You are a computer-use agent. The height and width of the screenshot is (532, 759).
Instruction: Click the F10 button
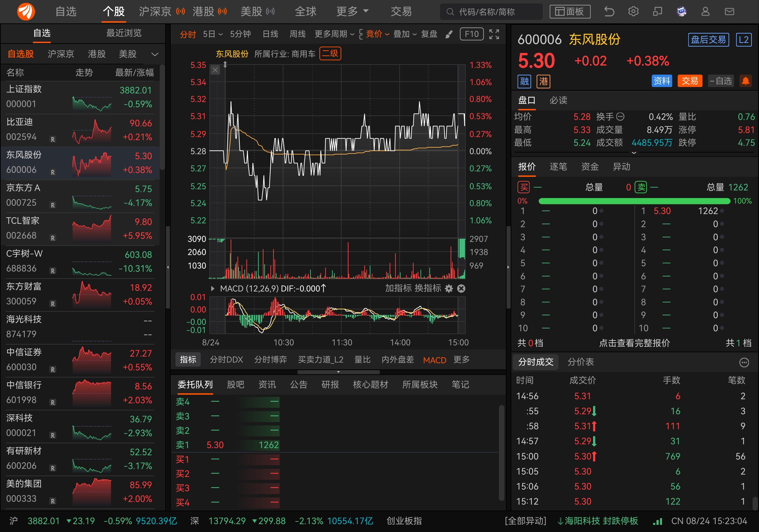[x=472, y=34]
